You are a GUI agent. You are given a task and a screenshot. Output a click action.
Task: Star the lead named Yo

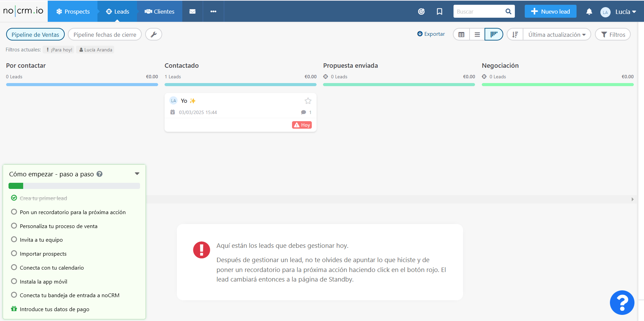[308, 101]
